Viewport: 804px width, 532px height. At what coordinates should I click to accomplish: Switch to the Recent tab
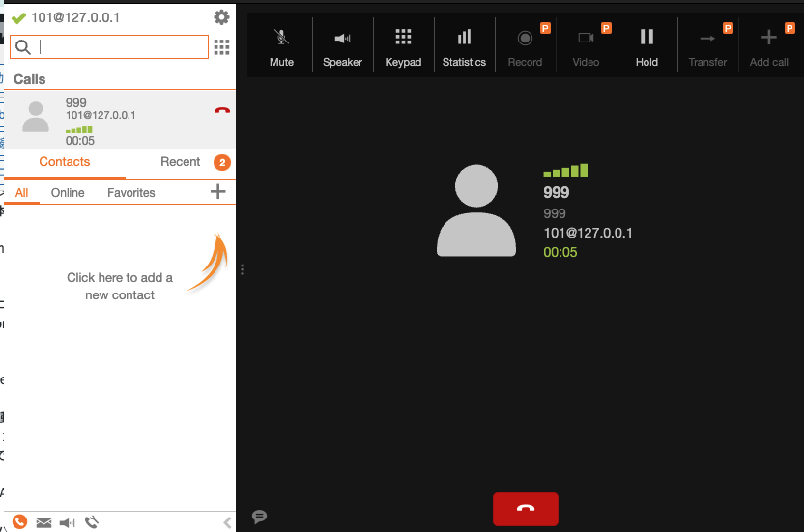pos(181,162)
